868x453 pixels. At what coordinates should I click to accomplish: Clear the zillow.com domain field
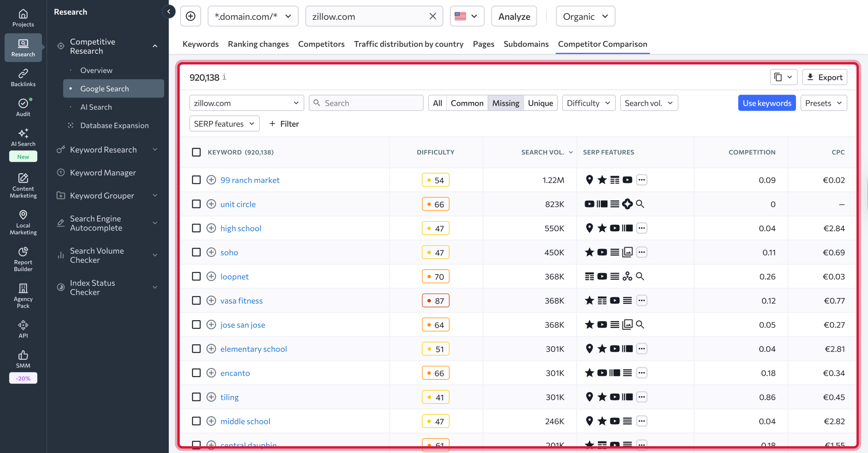[x=433, y=16]
